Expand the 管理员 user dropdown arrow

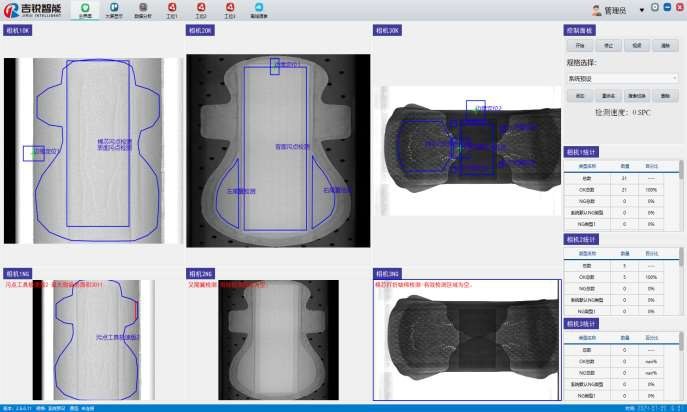(x=642, y=10)
